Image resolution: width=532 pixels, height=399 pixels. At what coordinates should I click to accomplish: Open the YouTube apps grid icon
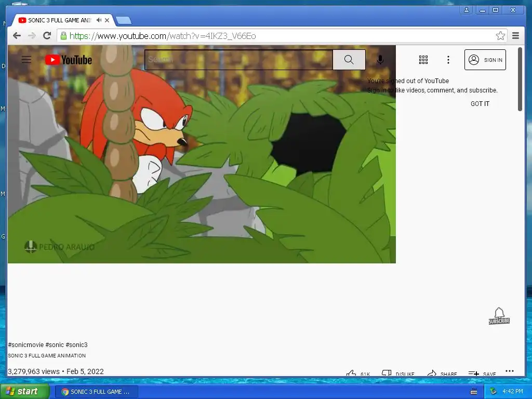tap(423, 60)
